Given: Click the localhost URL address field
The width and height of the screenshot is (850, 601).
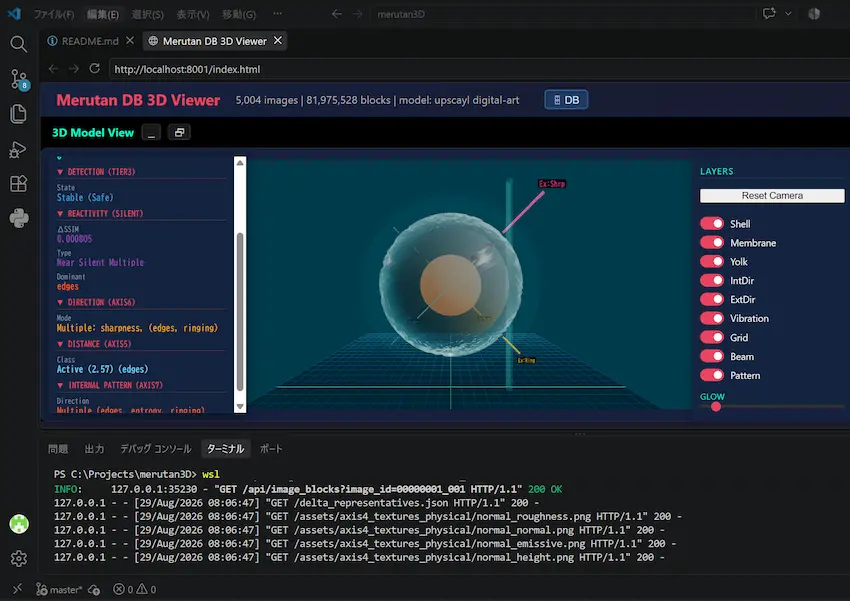Looking at the screenshot, I should click(x=479, y=69).
